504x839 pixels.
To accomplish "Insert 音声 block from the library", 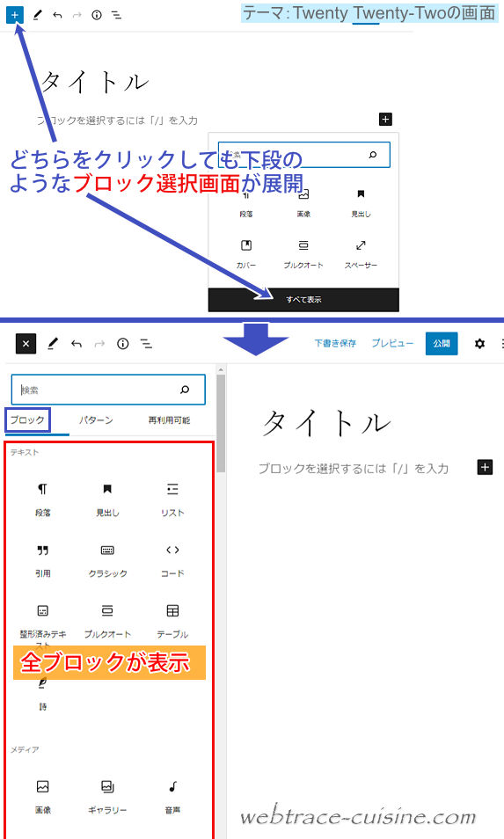I will pyautogui.click(x=172, y=796).
